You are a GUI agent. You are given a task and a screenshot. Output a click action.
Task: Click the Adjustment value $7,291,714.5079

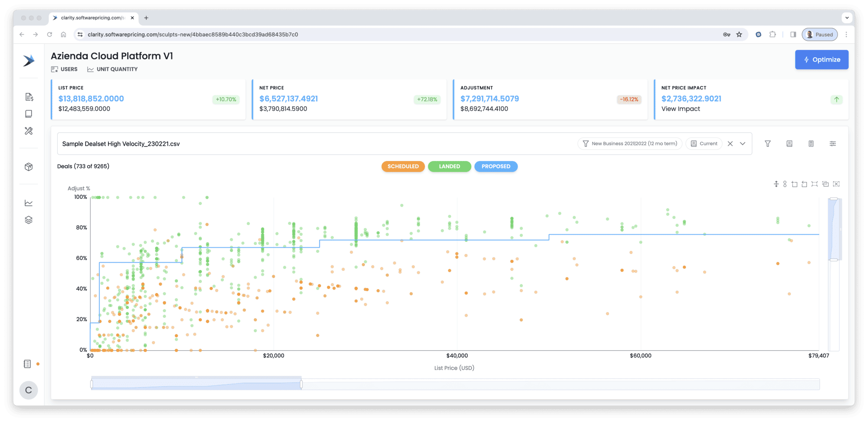[490, 99]
